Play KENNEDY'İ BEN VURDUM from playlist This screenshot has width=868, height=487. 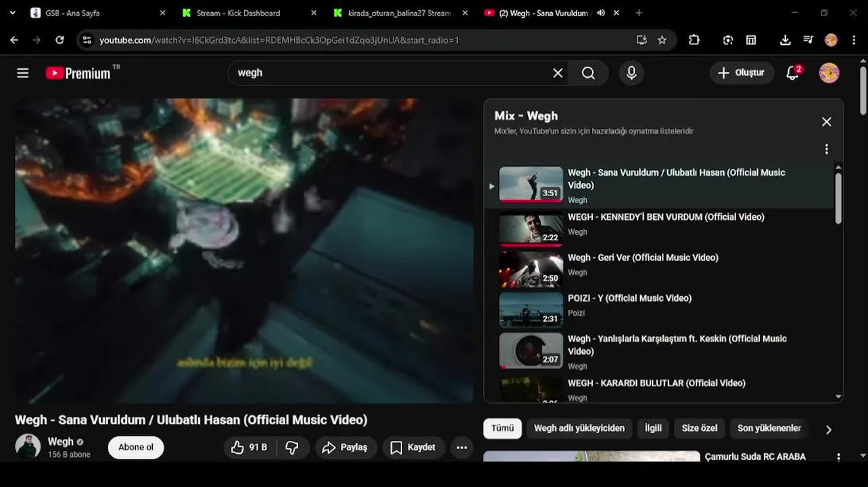(659, 229)
